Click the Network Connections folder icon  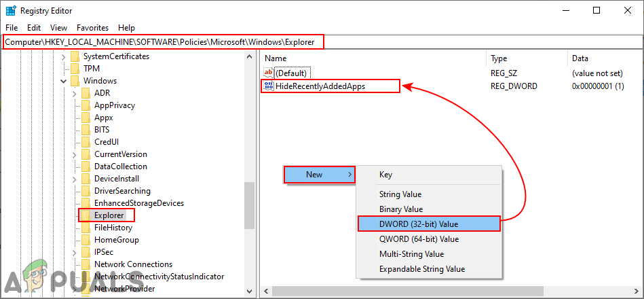point(86,264)
